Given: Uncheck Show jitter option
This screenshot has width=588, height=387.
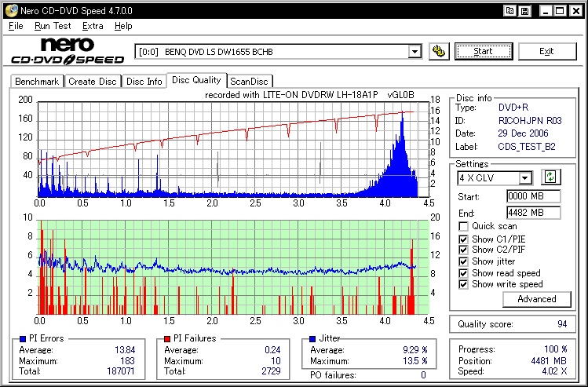Looking at the screenshot, I should pos(463,261).
